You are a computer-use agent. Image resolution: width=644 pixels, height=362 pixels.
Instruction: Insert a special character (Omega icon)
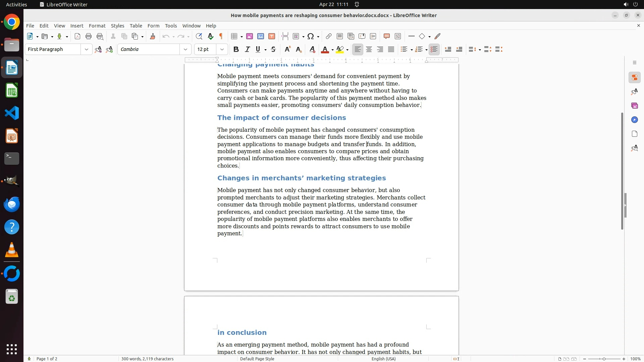[311, 37]
